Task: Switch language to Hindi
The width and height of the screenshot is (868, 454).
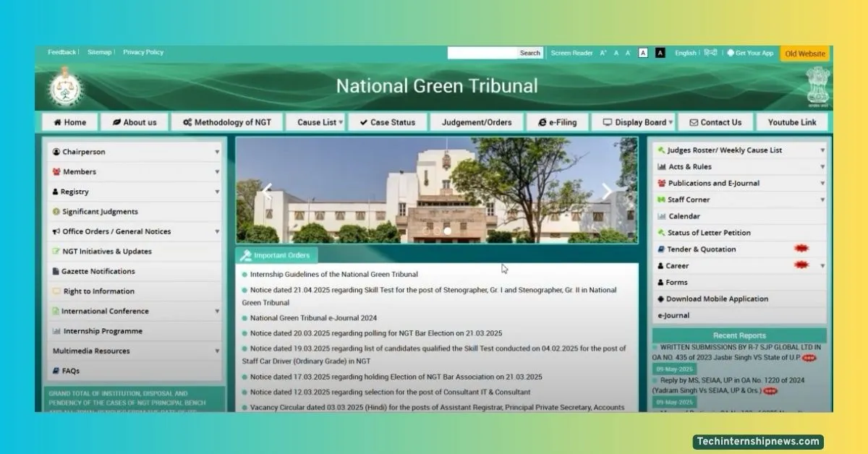Action: [710, 53]
